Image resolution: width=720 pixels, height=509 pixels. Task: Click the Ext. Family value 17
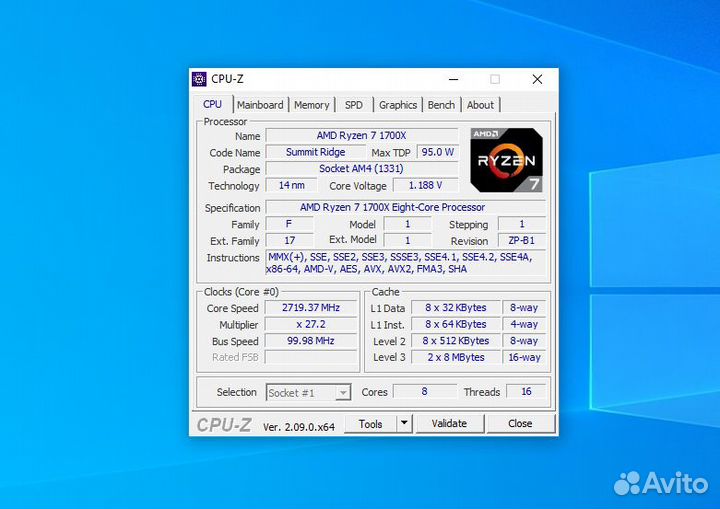point(289,241)
